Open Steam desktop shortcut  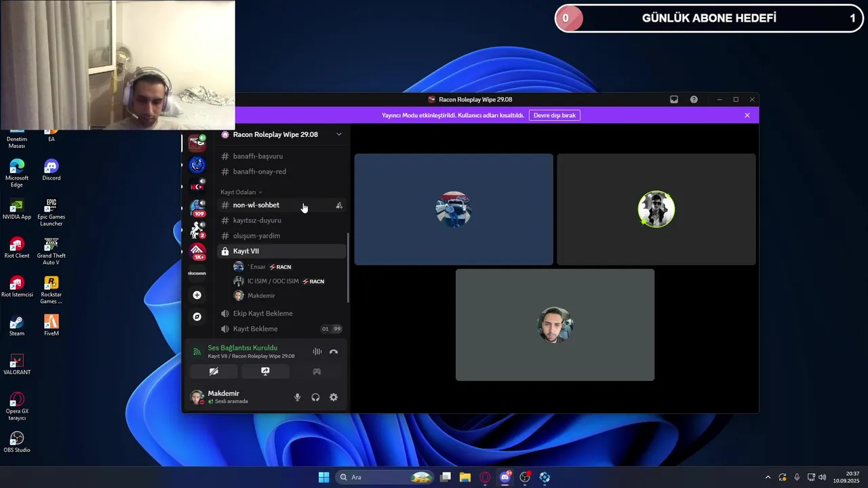17,326
